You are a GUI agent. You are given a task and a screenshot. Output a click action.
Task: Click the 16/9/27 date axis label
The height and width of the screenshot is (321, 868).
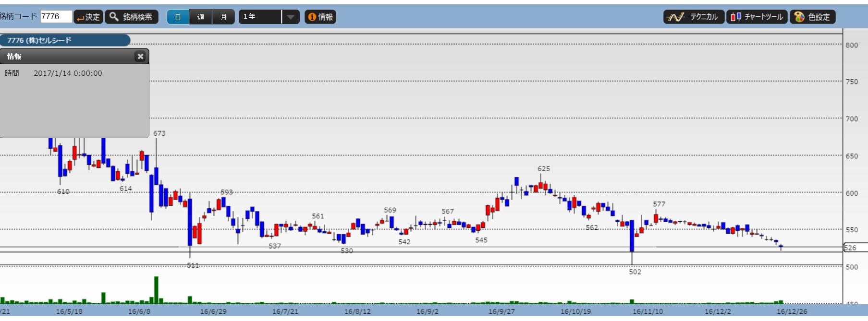coord(501,312)
